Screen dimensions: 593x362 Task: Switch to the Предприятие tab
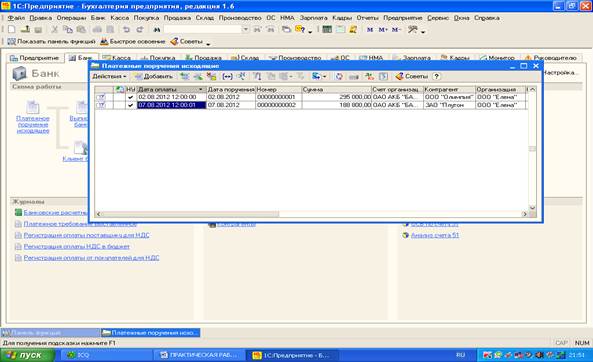(34, 58)
